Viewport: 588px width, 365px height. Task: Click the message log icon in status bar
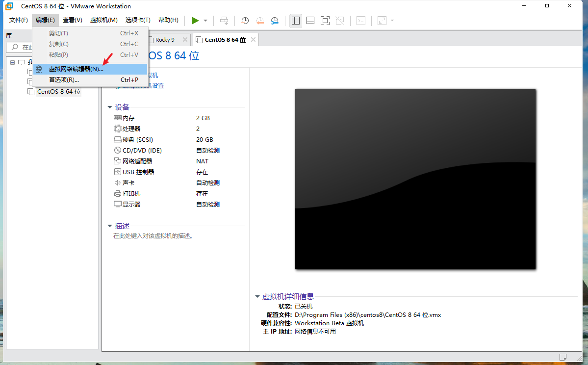coord(562,357)
